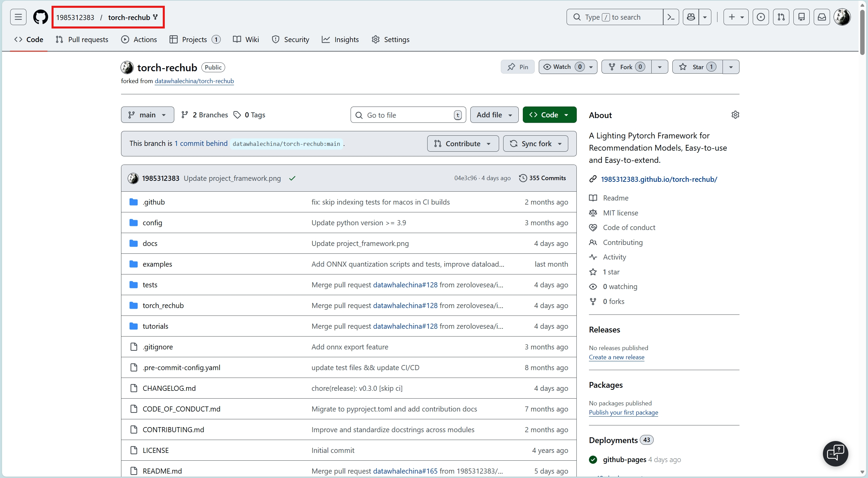Open the Add file dropdown

click(x=494, y=115)
